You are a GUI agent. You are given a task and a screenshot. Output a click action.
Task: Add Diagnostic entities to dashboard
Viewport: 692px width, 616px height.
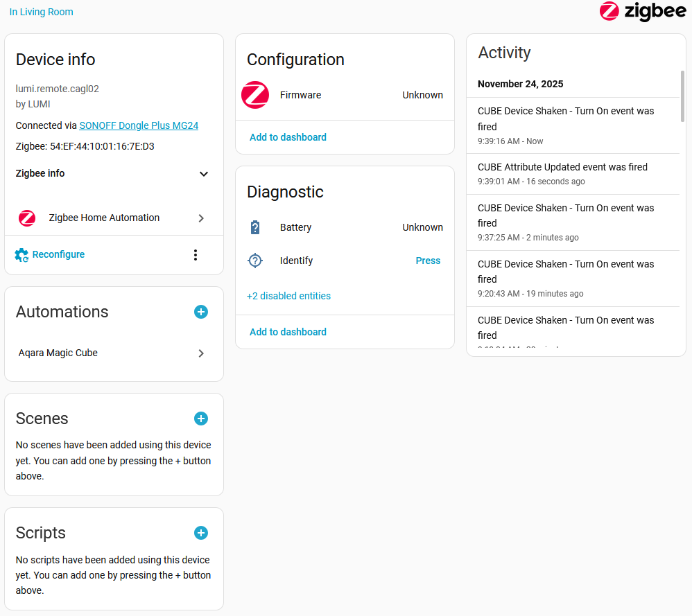tap(288, 332)
